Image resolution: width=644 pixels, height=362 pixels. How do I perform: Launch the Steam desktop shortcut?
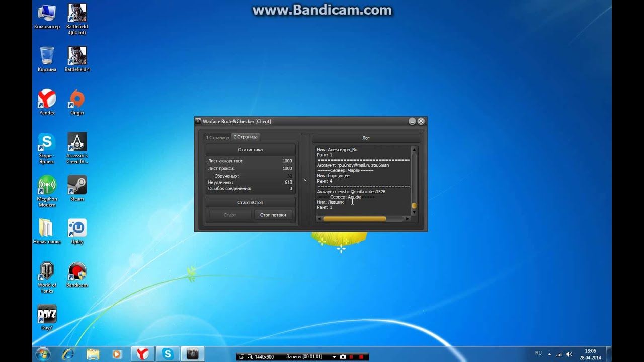77,188
